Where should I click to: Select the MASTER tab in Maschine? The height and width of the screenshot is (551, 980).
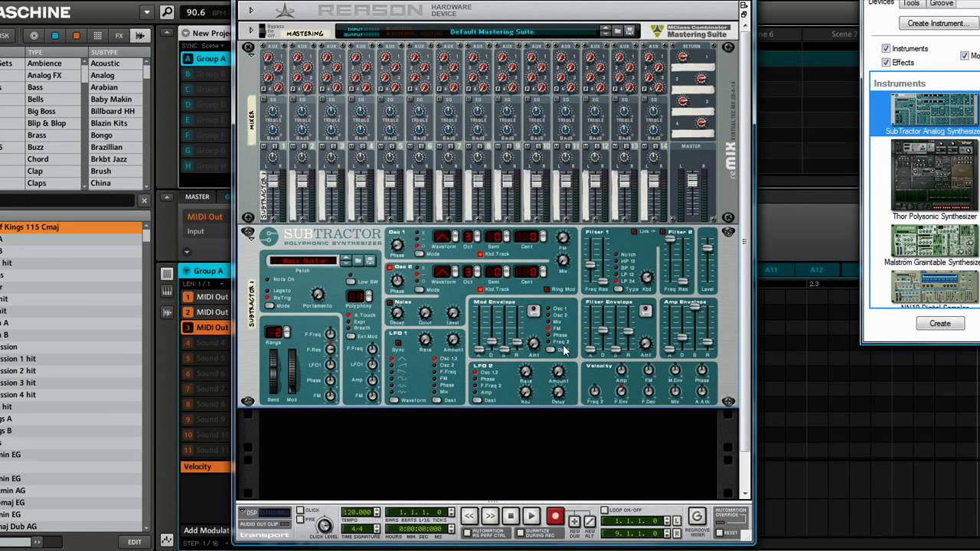coord(197,197)
